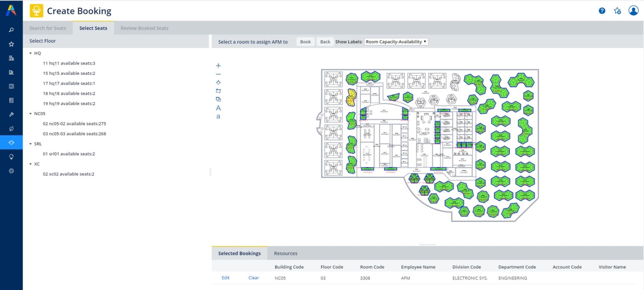Open the settings gear in sidebar
The image size is (644, 290).
pos(11,171)
